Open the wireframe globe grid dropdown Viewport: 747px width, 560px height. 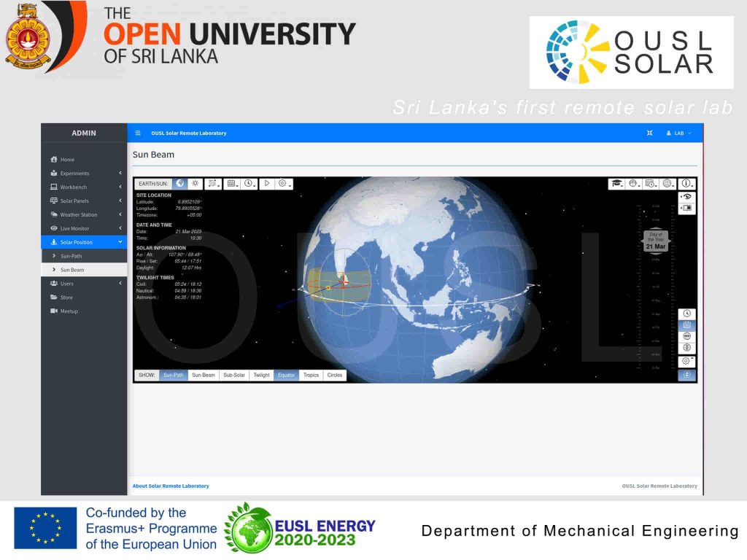(x=668, y=183)
